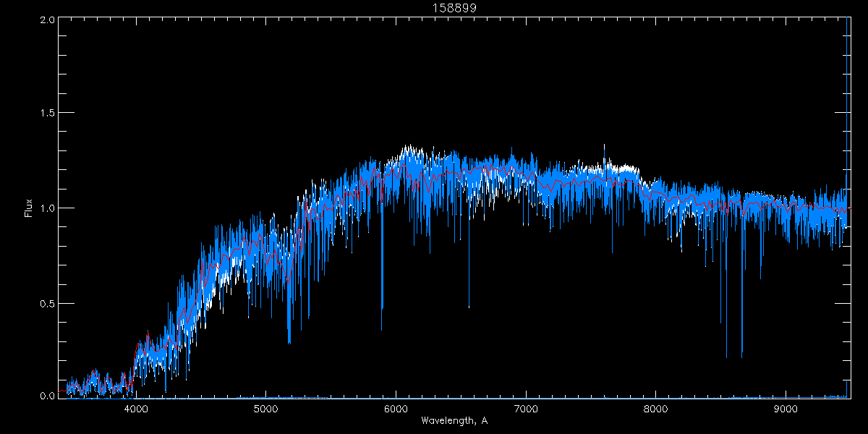Click bottom of absorption line near 6560
The width and height of the screenshot is (868, 434).
point(469,307)
